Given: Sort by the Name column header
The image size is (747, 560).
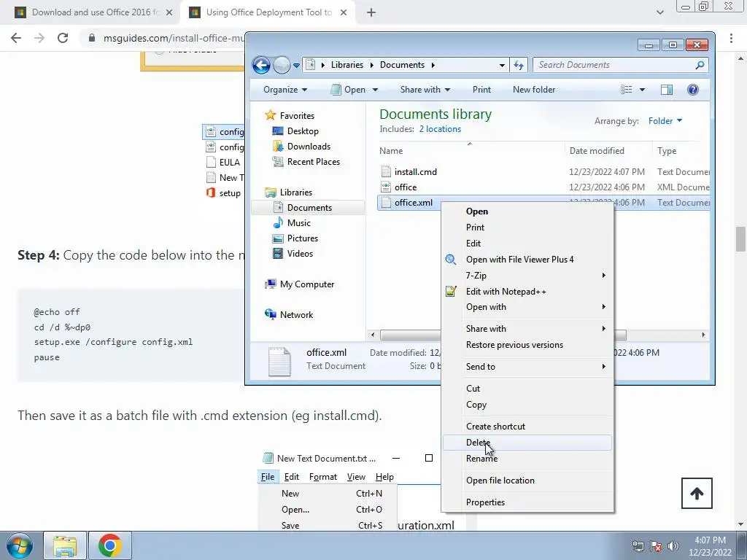Looking at the screenshot, I should tap(391, 151).
